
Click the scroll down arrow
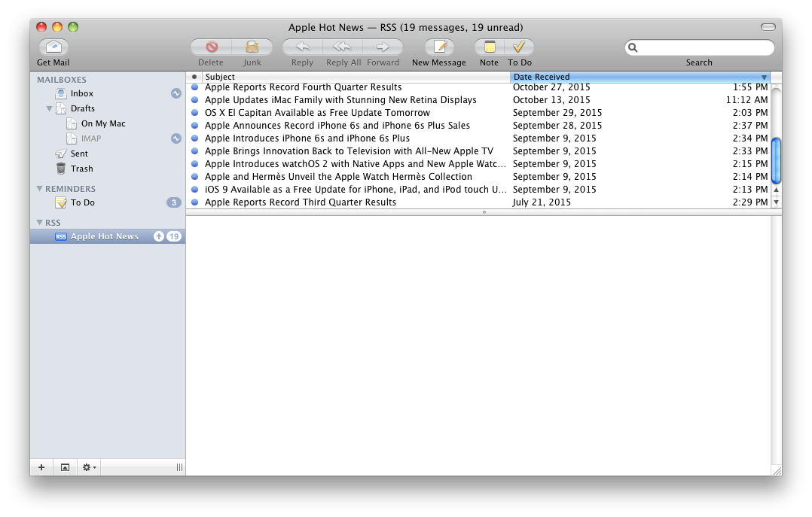(776, 202)
